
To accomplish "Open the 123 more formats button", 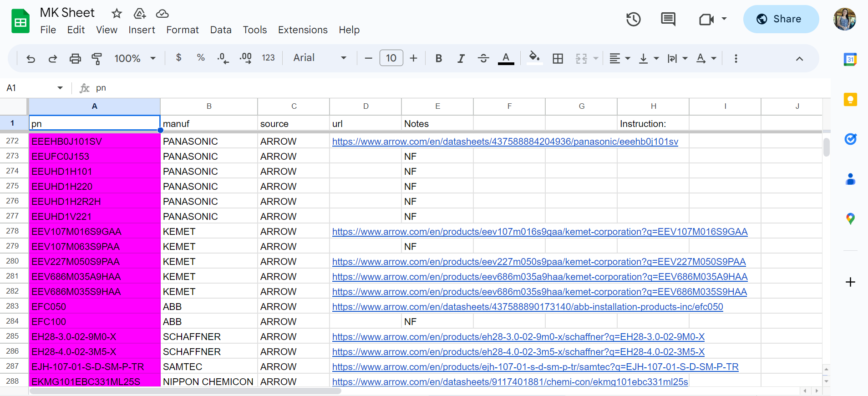I will pos(268,58).
